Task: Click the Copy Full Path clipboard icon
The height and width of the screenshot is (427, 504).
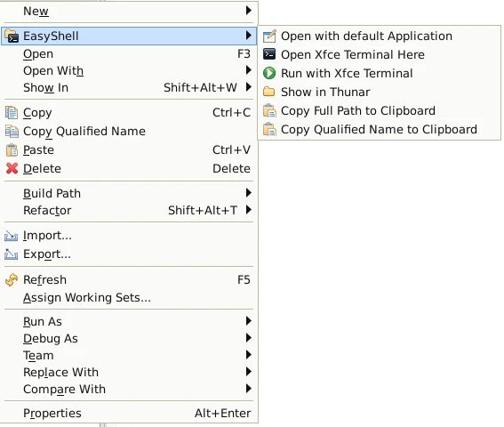Action: (269, 110)
